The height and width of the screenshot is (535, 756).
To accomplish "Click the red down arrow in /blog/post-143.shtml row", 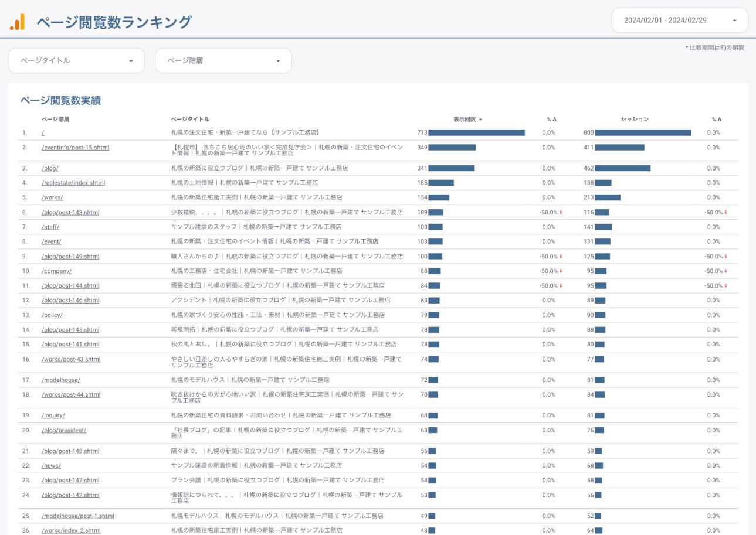I will (561, 212).
